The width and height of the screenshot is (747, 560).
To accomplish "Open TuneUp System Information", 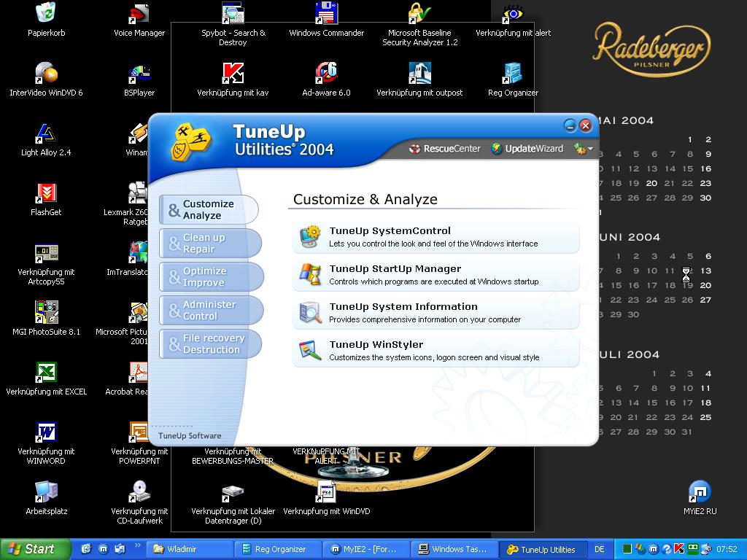I will [x=436, y=313].
